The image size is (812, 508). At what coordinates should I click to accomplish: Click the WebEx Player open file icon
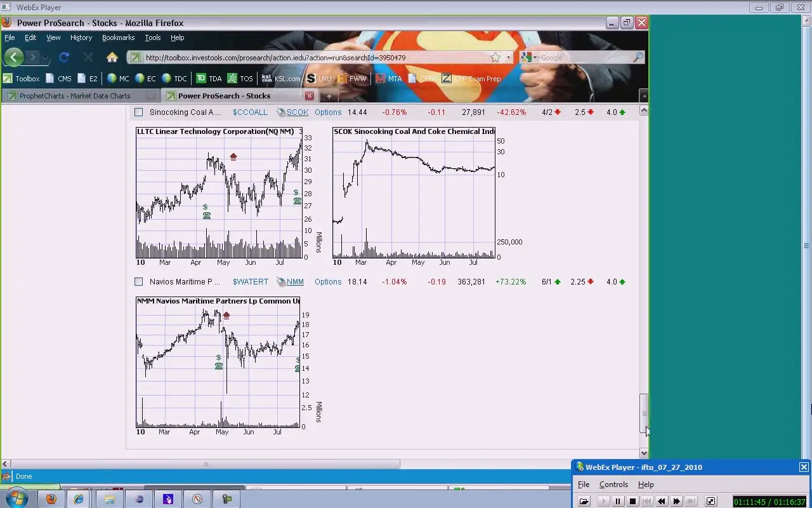click(x=584, y=501)
